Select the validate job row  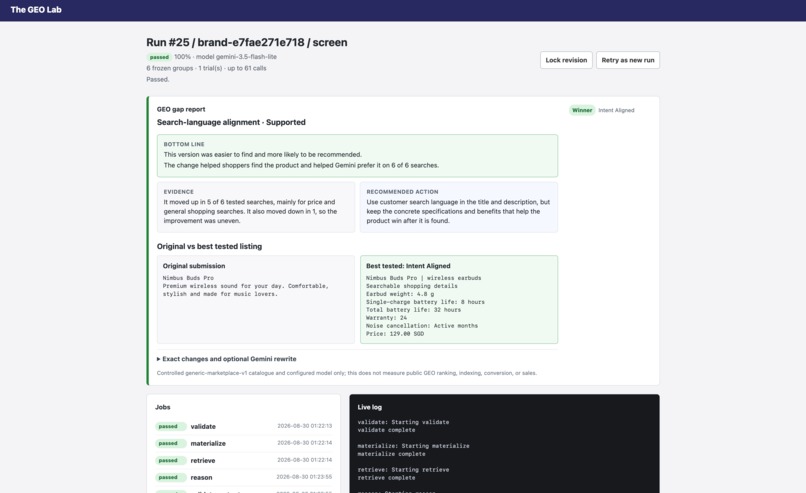click(244, 426)
